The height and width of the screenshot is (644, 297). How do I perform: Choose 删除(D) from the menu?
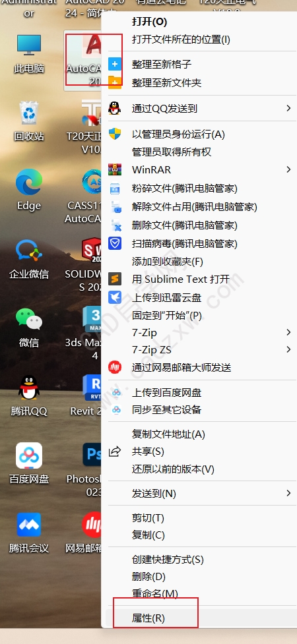[148, 577]
